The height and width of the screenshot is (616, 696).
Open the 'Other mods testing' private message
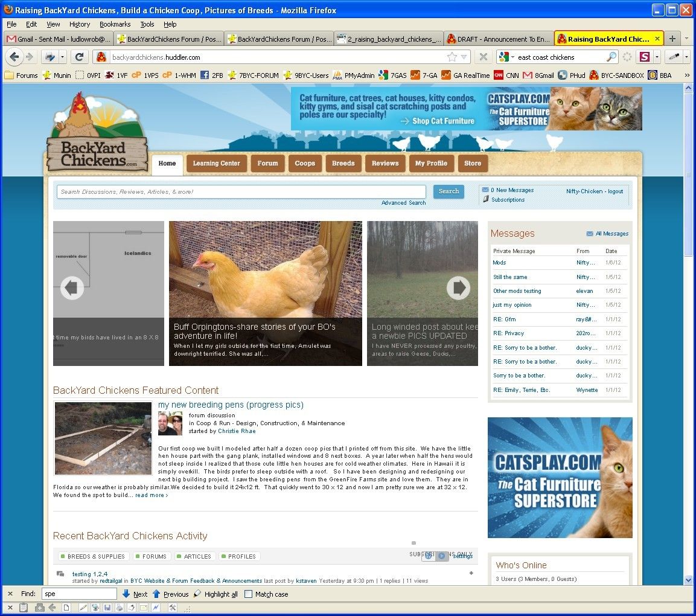pos(517,291)
